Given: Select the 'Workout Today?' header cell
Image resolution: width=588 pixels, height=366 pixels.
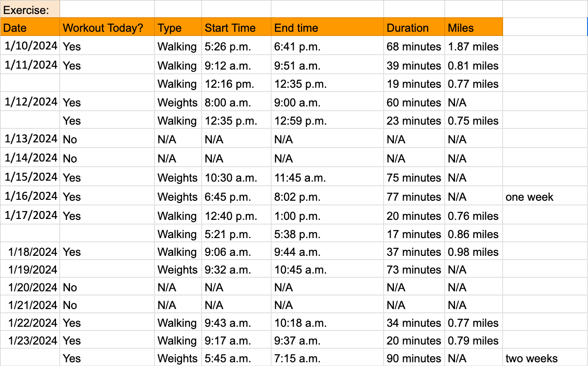Looking at the screenshot, I should (x=107, y=27).
